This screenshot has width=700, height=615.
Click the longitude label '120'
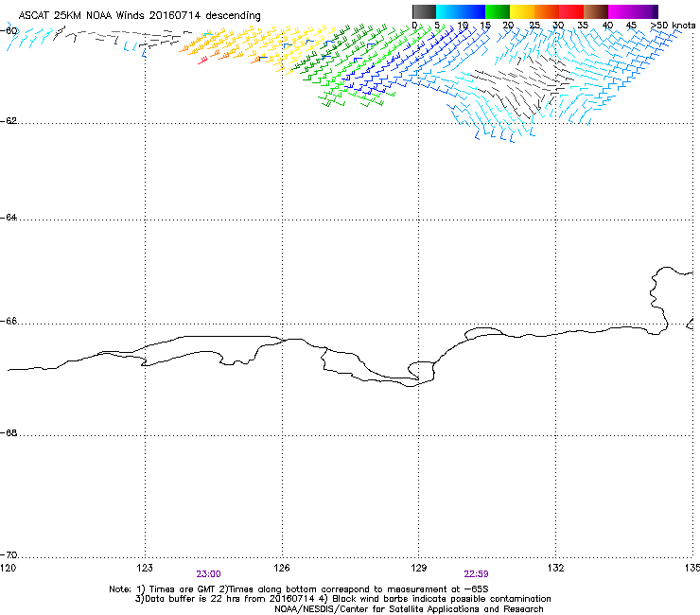[8, 568]
